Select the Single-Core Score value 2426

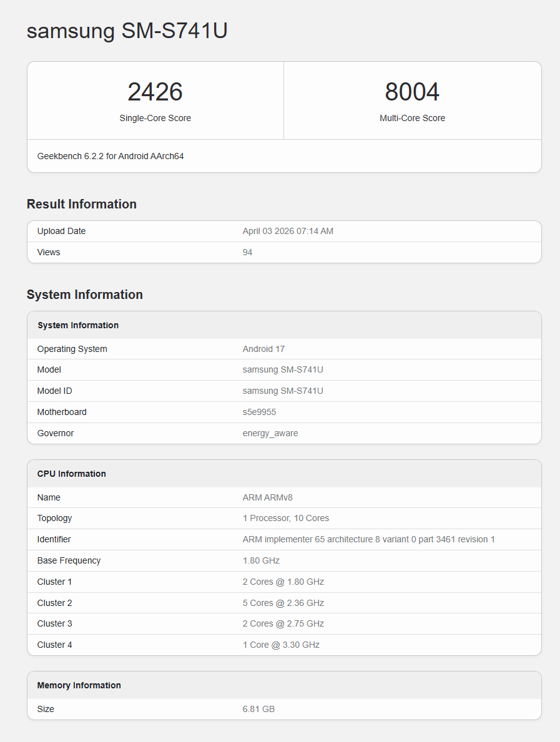[155, 92]
